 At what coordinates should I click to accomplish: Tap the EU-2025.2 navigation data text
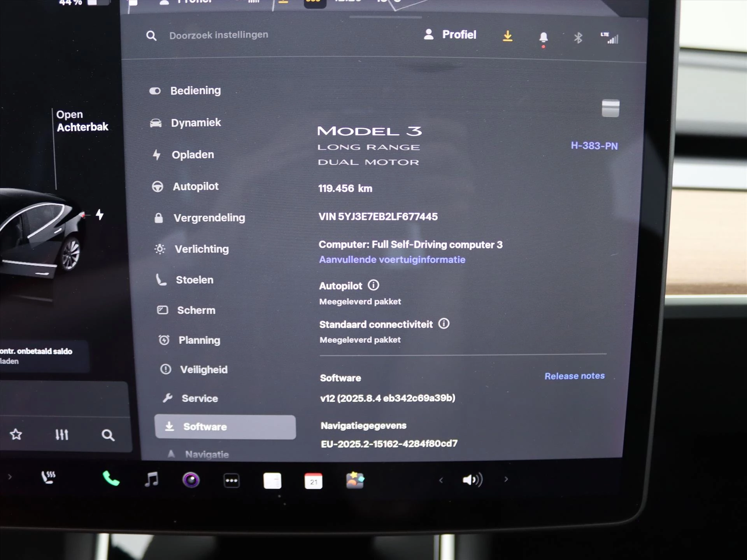[389, 444]
